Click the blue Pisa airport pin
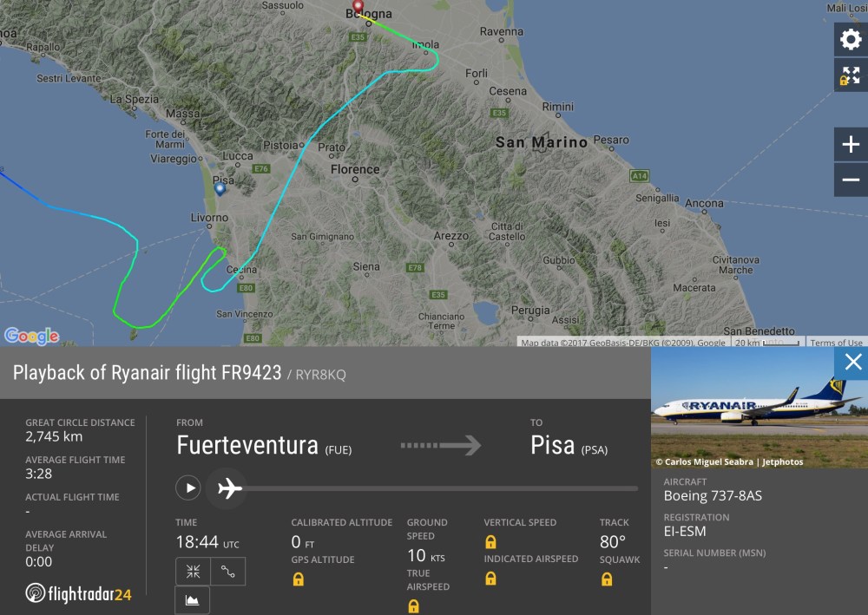This screenshot has width=868, height=615. point(220,188)
